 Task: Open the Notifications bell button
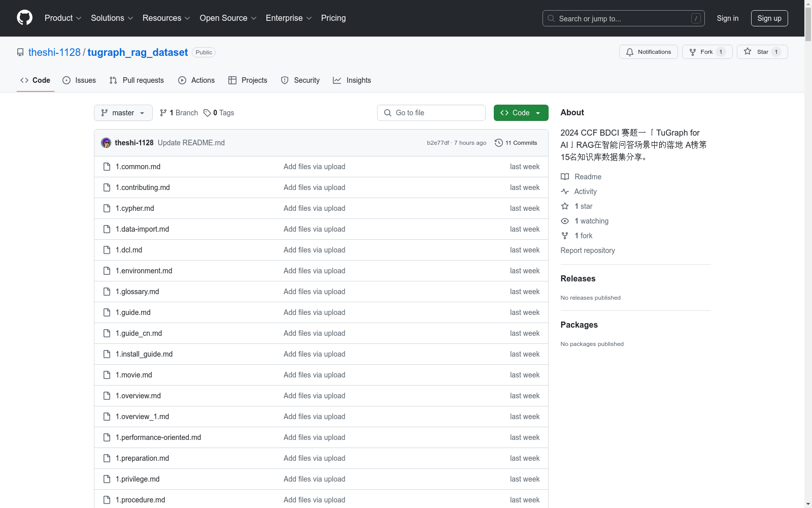(648, 52)
